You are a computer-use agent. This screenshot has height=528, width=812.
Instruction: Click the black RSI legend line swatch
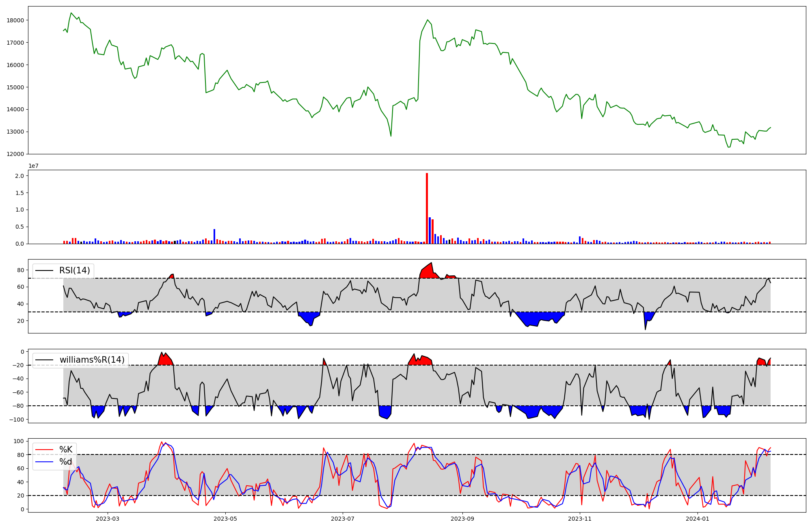45,270
